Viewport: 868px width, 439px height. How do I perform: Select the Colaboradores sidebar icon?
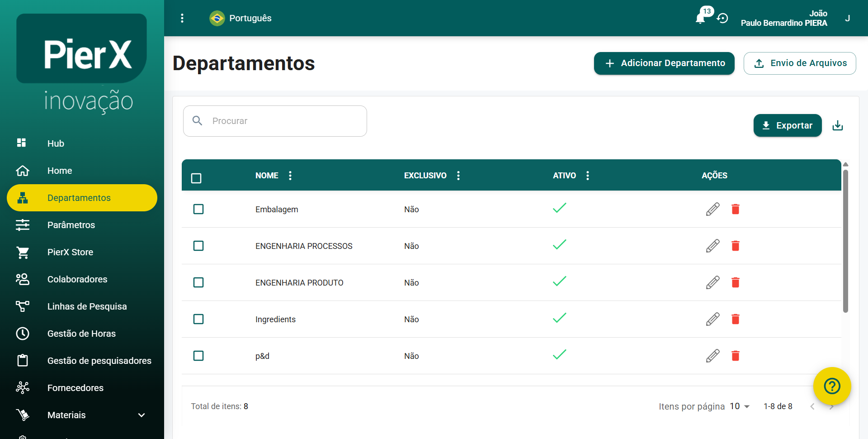click(x=22, y=279)
